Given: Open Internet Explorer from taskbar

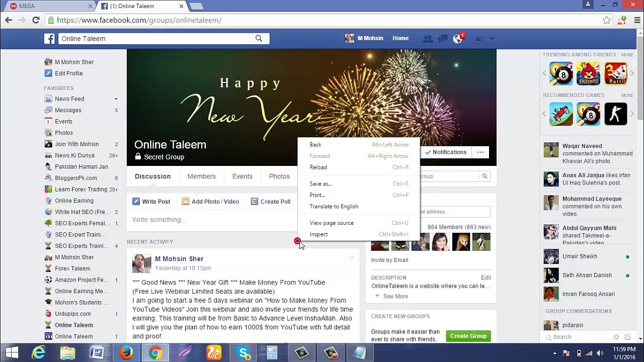Looking at the screenshot, I should [39, 353].
